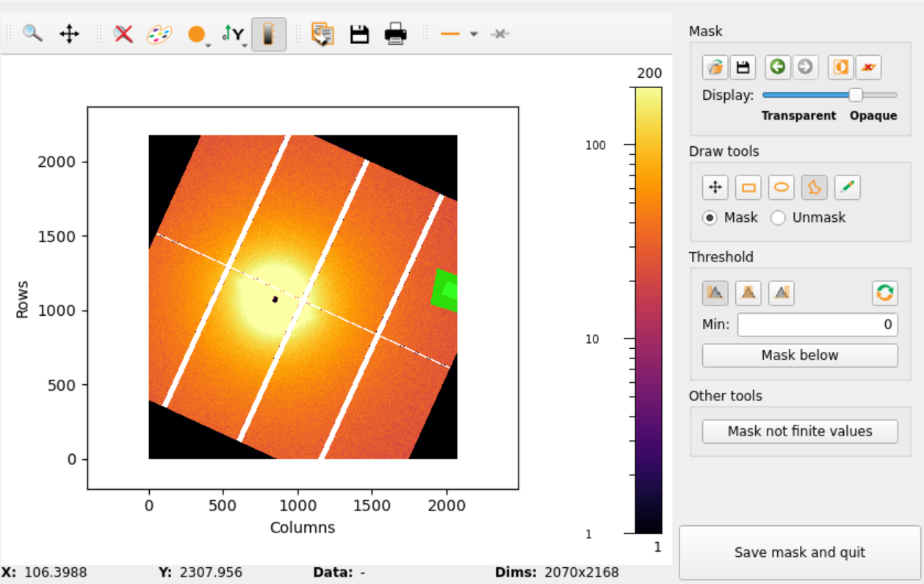
Task: Select the rectangle draw tool
Action: [748, 187]
